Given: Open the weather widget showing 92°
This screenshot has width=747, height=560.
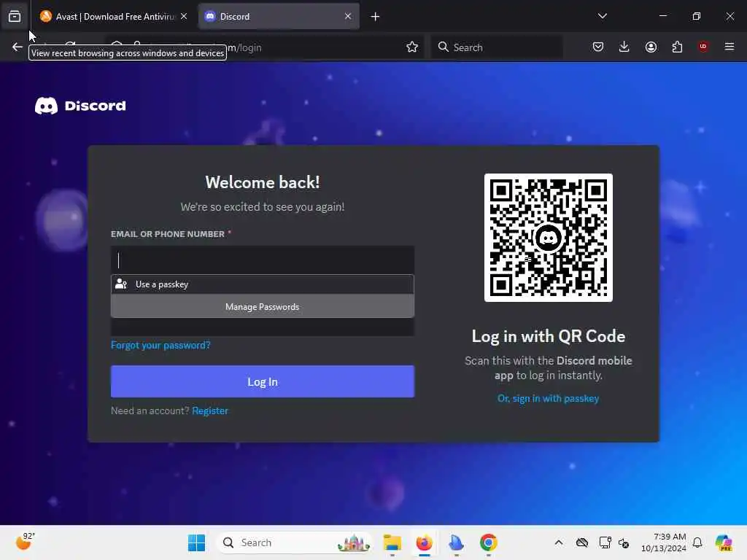Looking at the screenshot, I should click(25, 542).
